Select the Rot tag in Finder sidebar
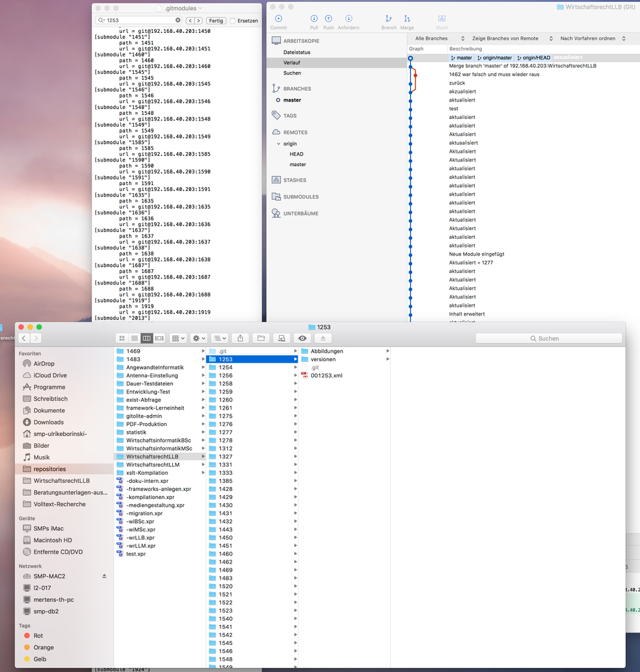Screen dimensions: 640x672 point(38,636)
